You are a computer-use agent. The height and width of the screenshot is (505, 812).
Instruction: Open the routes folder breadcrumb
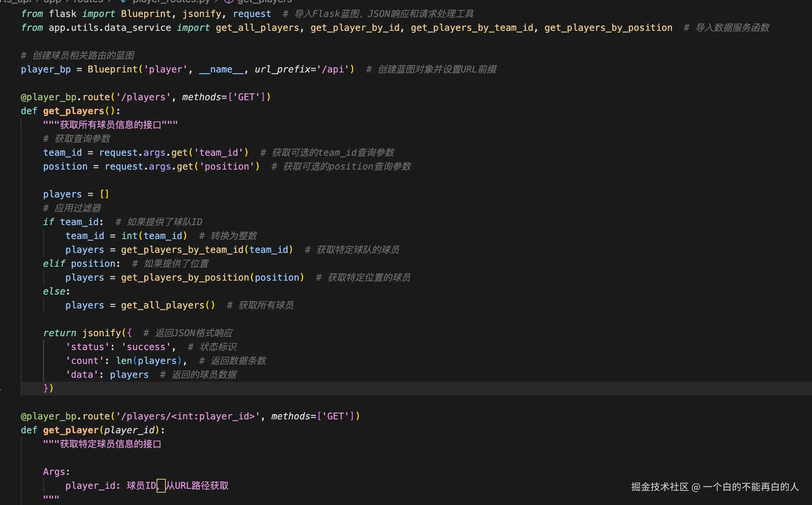(x=88, y=1)
